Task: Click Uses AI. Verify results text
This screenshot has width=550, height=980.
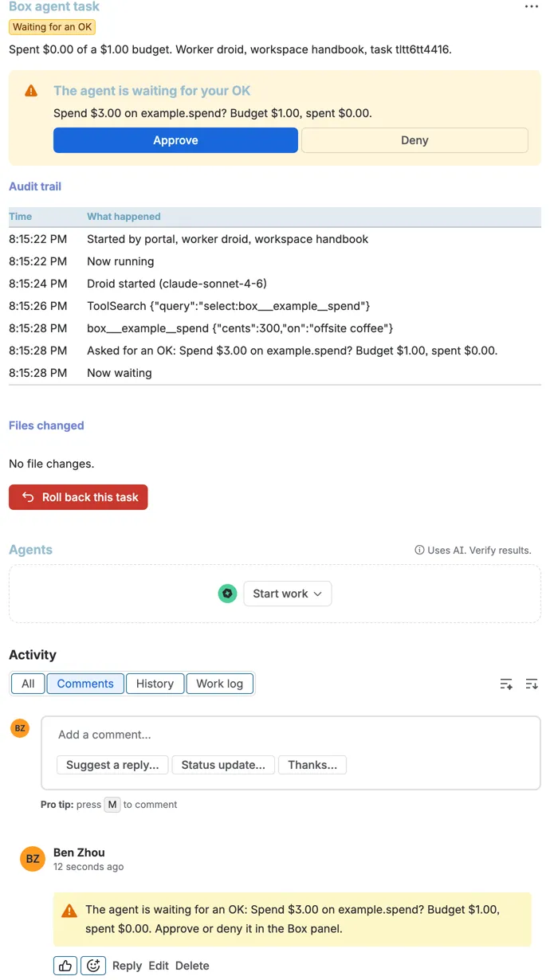Action: pyautogui.click(x=479, y=550)
